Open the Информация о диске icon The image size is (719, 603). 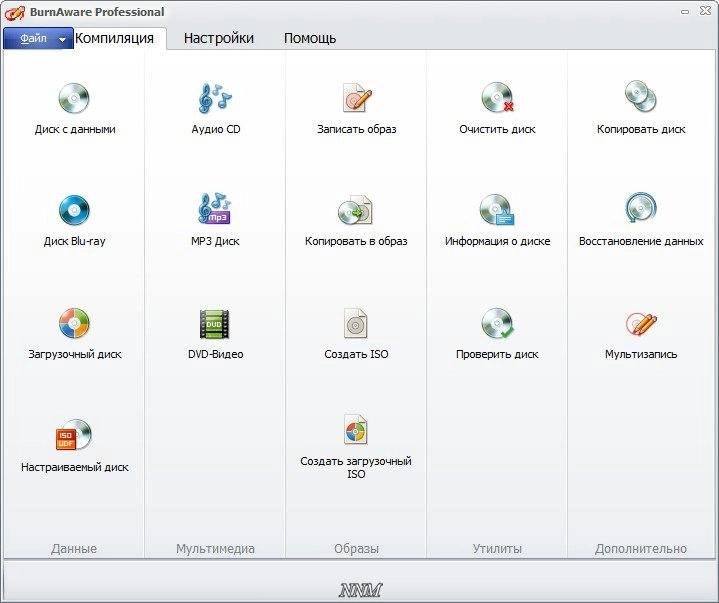[x=497, y=210]
